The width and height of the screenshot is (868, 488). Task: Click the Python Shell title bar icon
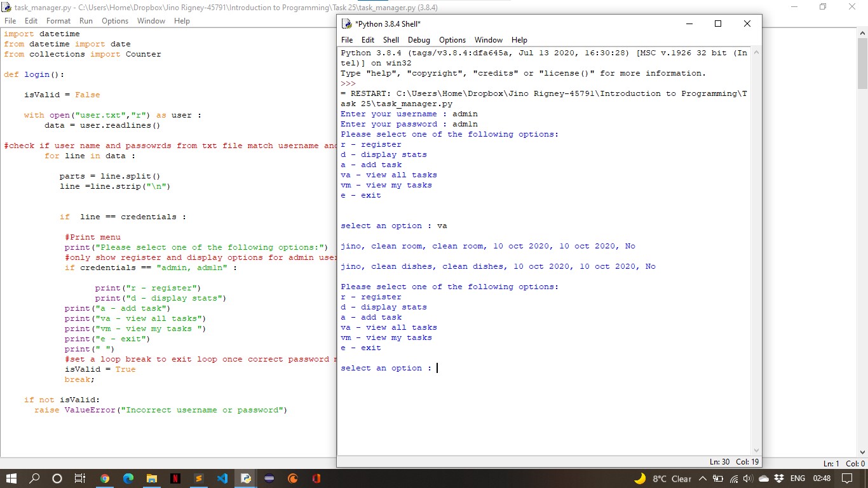pyautogui.click(x=346, y=24)
